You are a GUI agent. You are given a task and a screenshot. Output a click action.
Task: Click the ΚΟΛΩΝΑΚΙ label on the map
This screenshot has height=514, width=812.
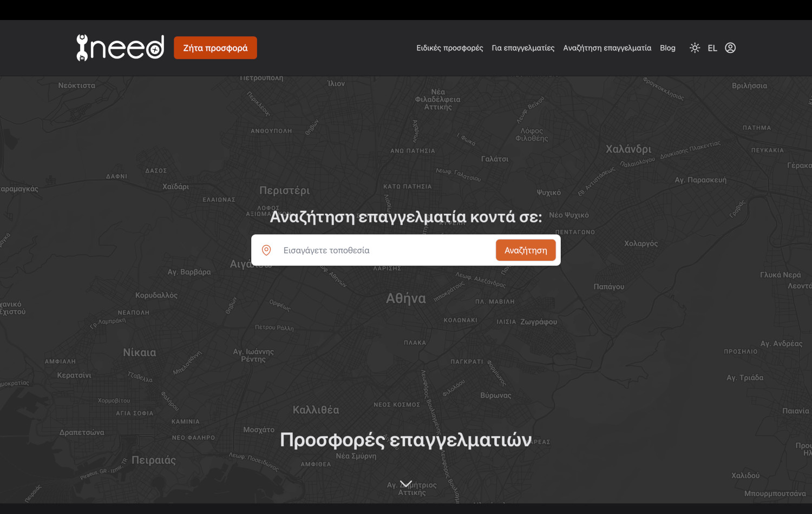tap(461, 320)
